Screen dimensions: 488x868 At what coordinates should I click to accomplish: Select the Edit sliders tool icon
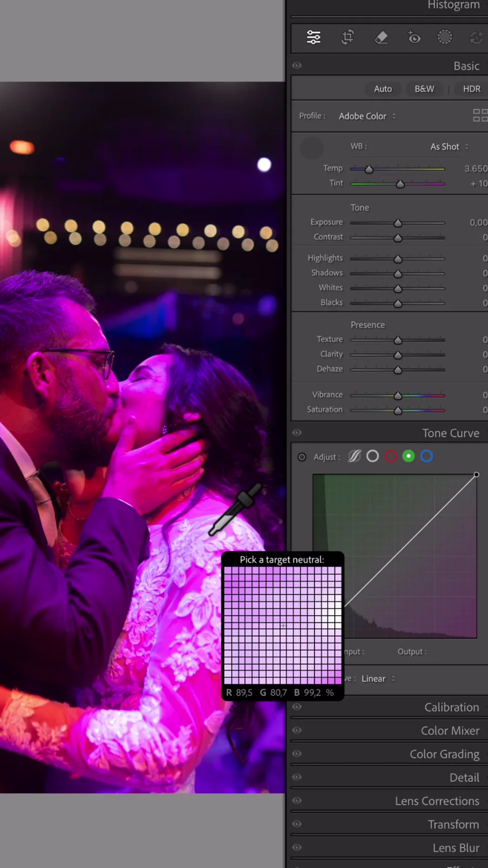point(313,37)
